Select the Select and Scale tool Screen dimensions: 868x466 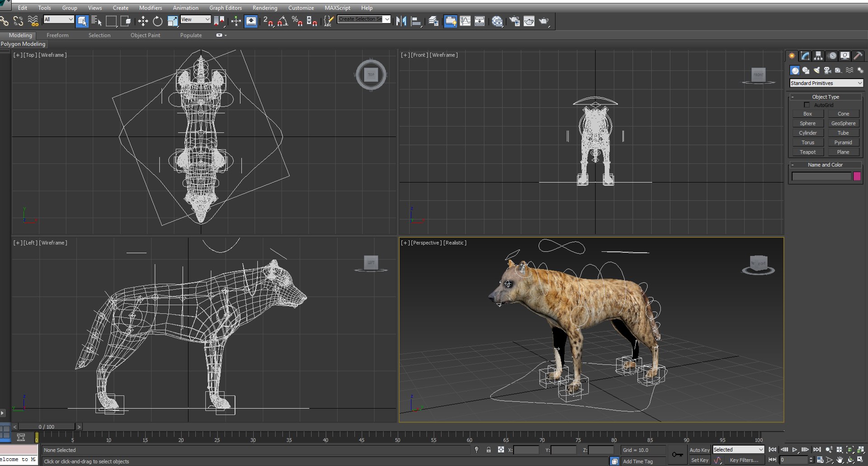pyautogui.click(x=172, y=21)
